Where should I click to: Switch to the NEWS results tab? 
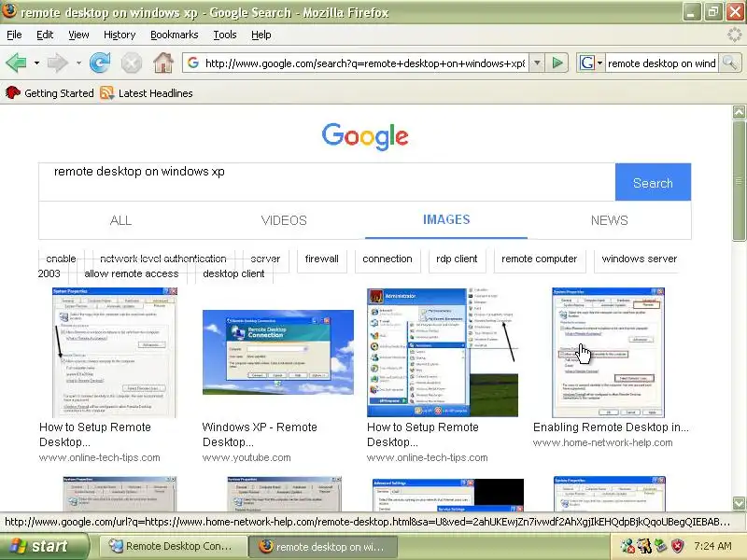(x=610, y=220)
